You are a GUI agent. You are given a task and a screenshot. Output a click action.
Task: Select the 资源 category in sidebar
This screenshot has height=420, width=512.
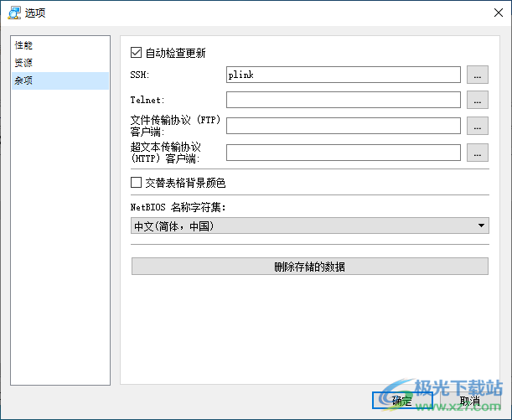pos(60,63)
